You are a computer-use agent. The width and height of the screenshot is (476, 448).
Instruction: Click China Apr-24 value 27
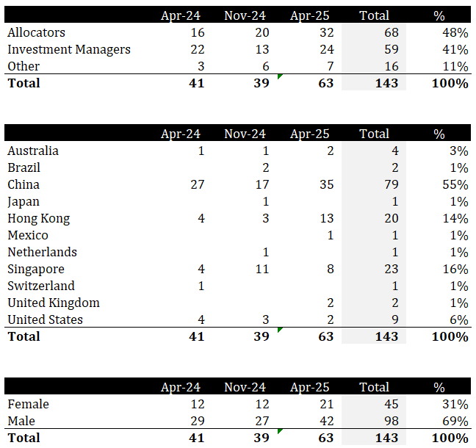coord(198,184)
